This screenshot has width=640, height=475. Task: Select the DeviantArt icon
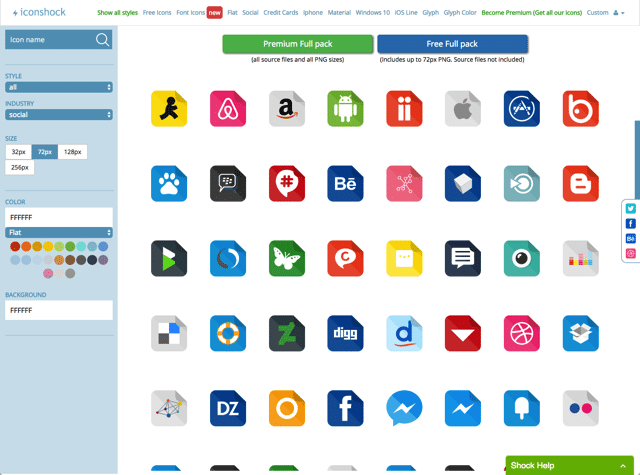tap(287, 333)
